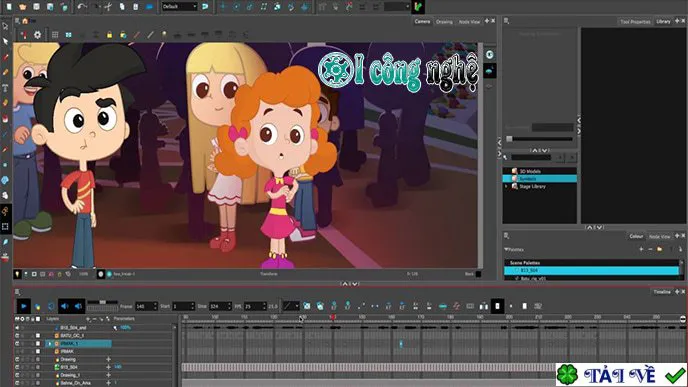Expand the Stage Library folder
This screenshot has height=387, width=688.
tap(506, 186)
